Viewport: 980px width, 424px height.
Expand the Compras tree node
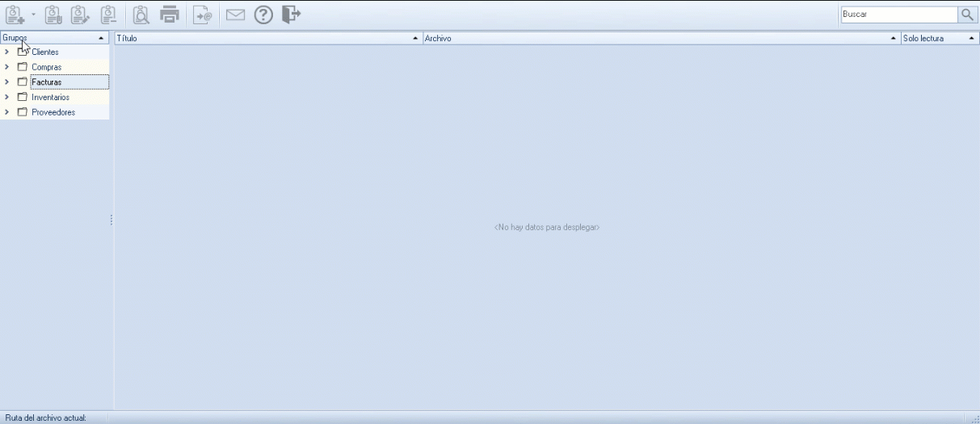[x=7, y=67]
